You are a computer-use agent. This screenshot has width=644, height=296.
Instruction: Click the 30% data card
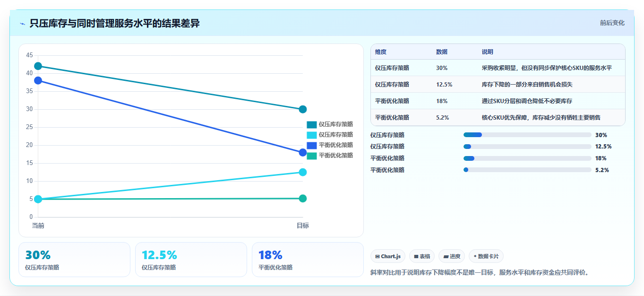(x=74, y=260)
